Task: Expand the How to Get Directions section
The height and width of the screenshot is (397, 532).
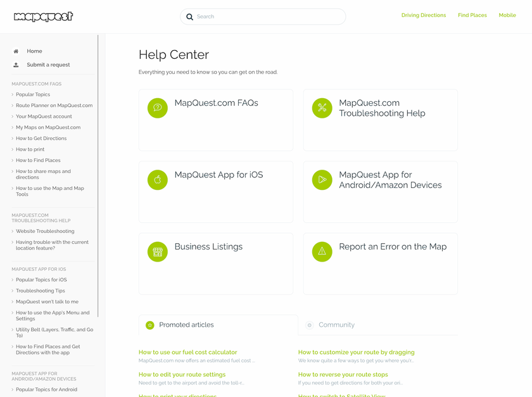Action: click(x=41, y=139)
